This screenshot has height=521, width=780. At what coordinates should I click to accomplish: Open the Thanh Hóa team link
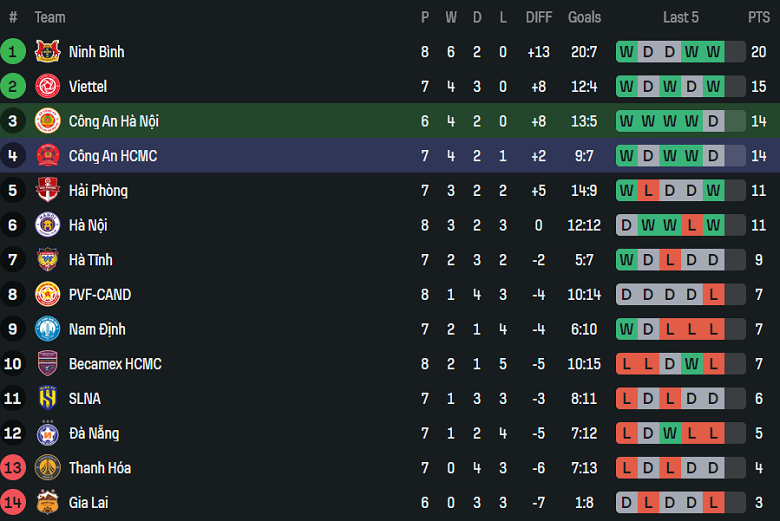[x=100, y=468]
